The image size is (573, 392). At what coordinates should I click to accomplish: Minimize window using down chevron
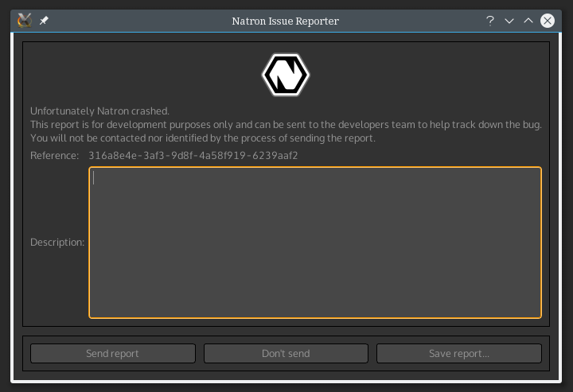coord(509,21)
